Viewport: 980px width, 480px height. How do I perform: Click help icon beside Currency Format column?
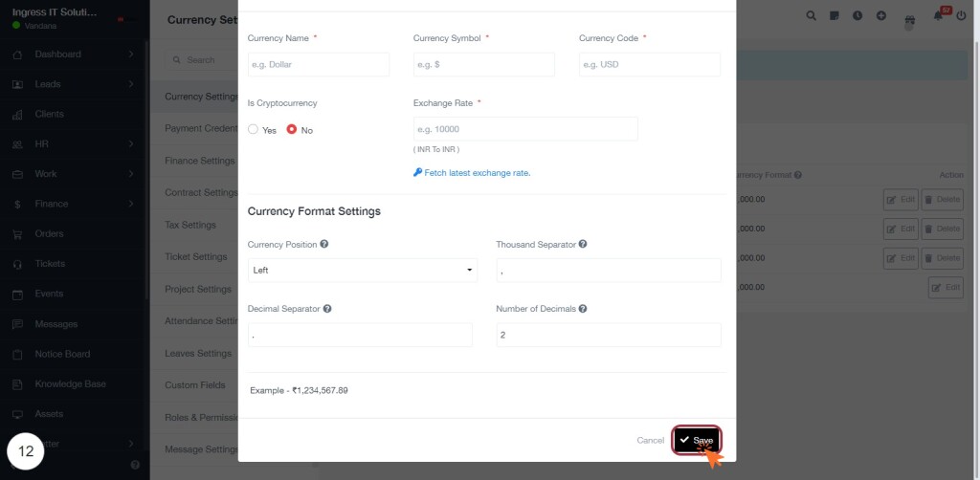point(798,175)
